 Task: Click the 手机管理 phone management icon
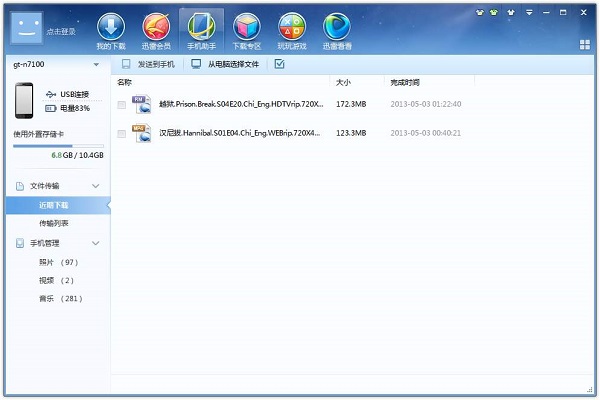tap(20, 243)
